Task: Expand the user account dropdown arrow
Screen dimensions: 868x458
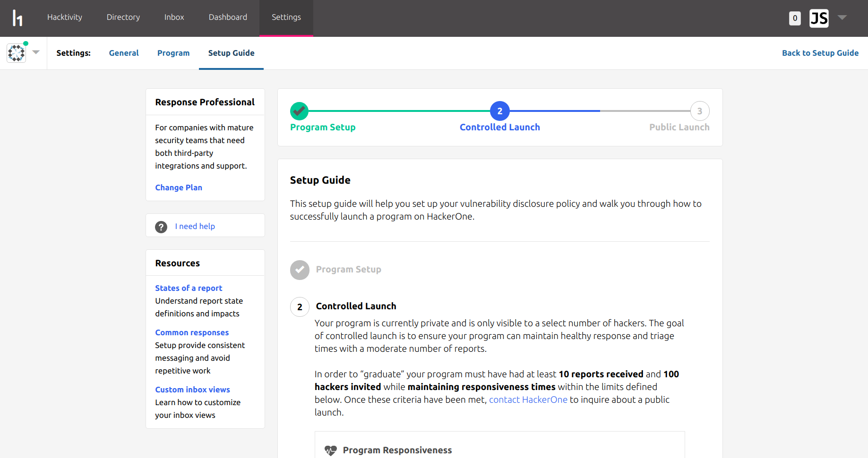Action: (842, 17)
